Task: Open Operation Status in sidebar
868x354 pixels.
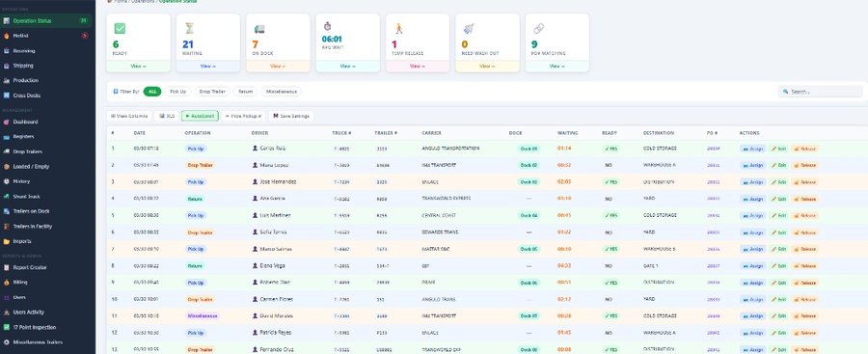Action: 46,20
